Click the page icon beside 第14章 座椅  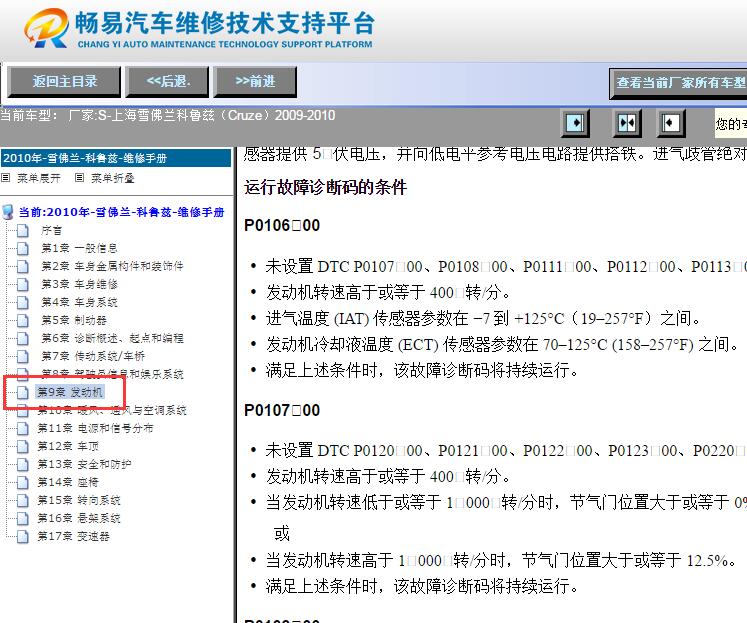click(22, 482)
